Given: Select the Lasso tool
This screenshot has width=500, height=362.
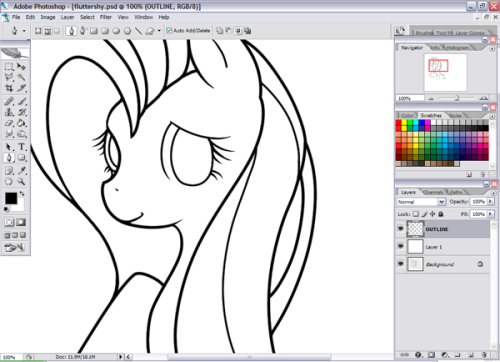Looking at the screenshot, I should (9, 77).
